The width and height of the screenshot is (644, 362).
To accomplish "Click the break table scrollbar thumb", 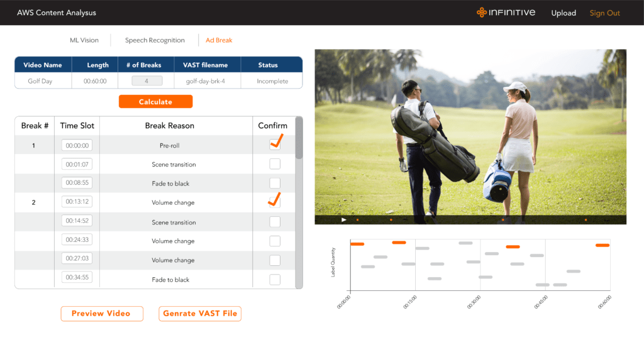I will click(x=299, y=138).
